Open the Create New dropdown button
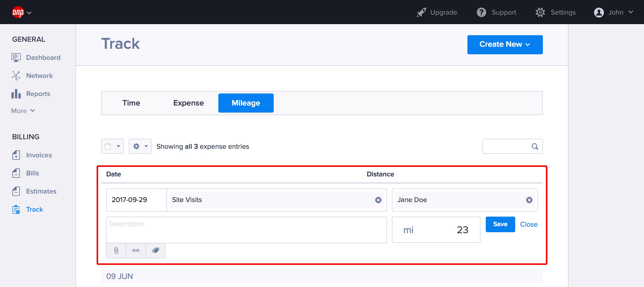This screenshot has width=644, height=287. (x=505, y=44)
